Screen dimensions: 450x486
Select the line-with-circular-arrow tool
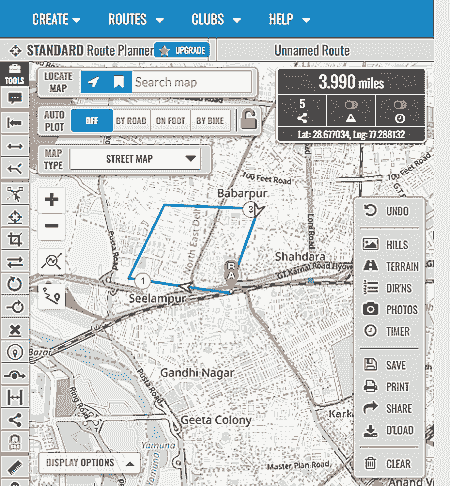pyautogui.click(x=15, y=307)
